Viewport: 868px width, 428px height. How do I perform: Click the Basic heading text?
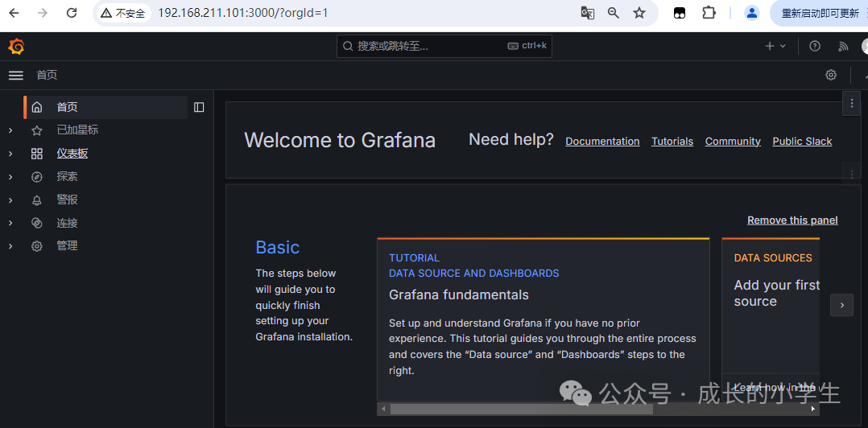(277, 247)
